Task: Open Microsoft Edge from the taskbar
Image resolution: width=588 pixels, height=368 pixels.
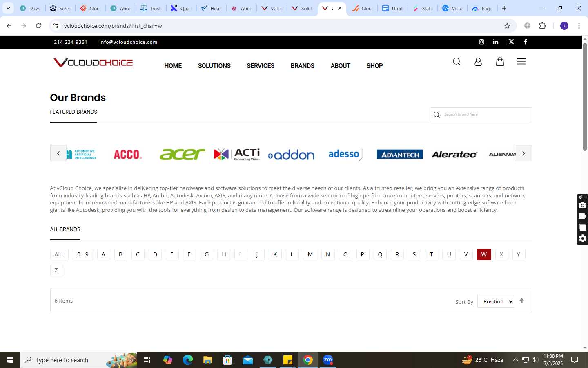Action: click(x=188, y=360)
